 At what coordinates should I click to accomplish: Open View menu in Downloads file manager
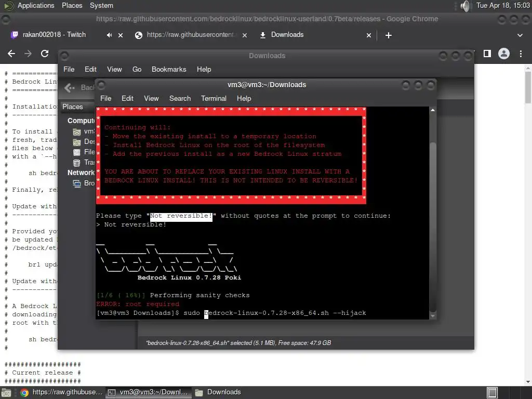point(114,69)
